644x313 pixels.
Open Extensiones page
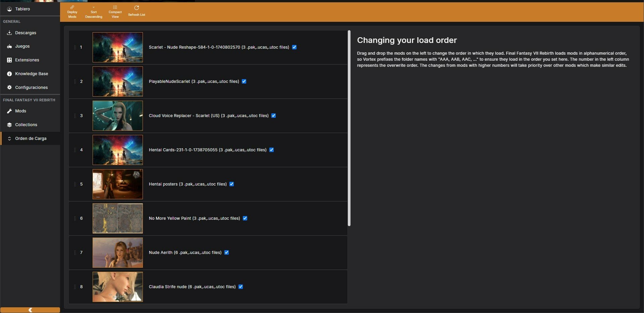pos(30,60)
